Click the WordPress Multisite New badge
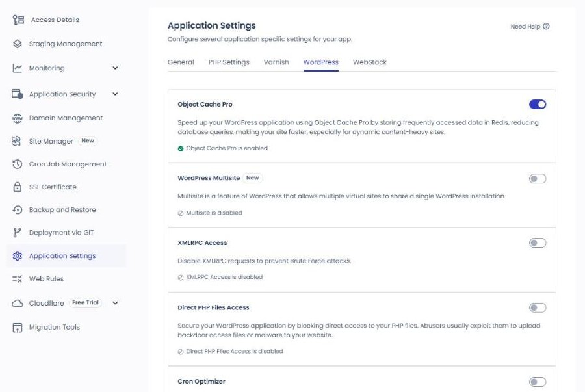The width and height of the screenshot is (585, 392). pos(253,178)
